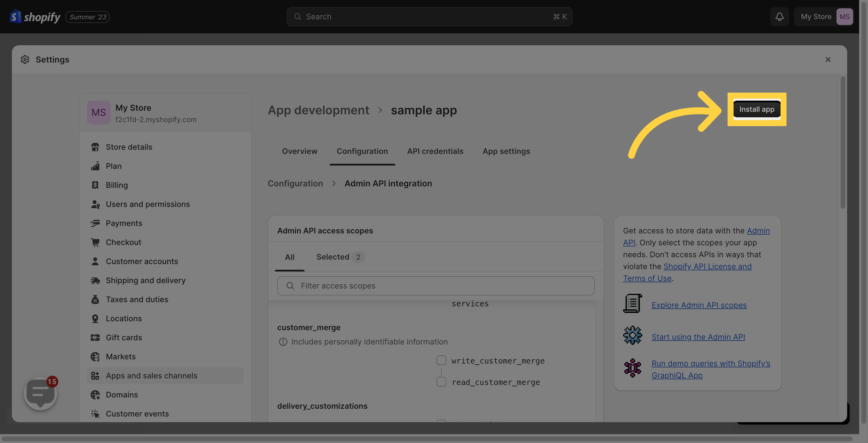Click the Shopify logo
Viewport: 868px width, 443px height.
(x=35, y=16)
